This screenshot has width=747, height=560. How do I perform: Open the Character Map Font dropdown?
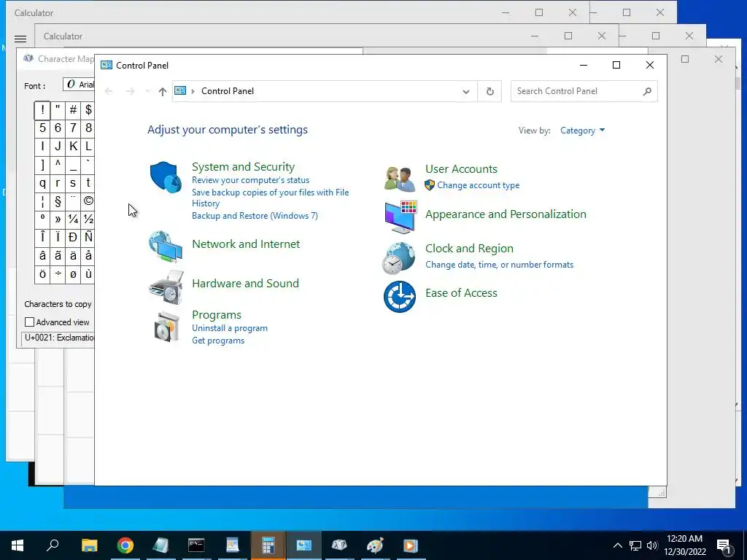click(x=79, y=85)
